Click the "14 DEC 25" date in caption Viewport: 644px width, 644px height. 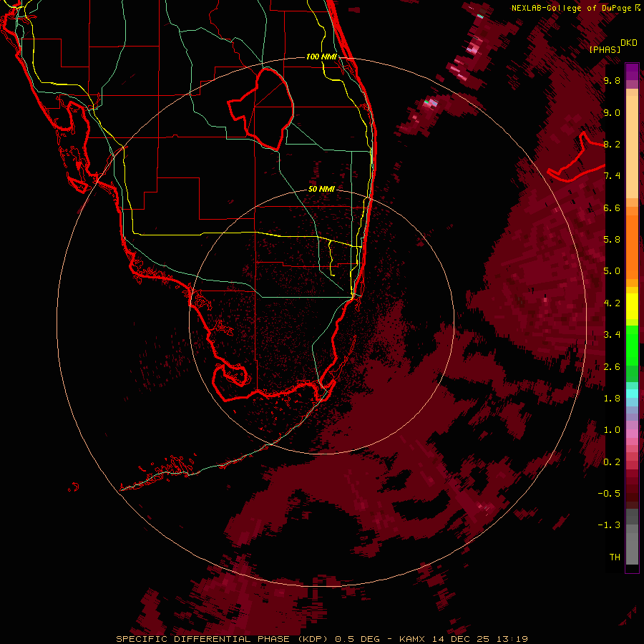coord(459,639)
